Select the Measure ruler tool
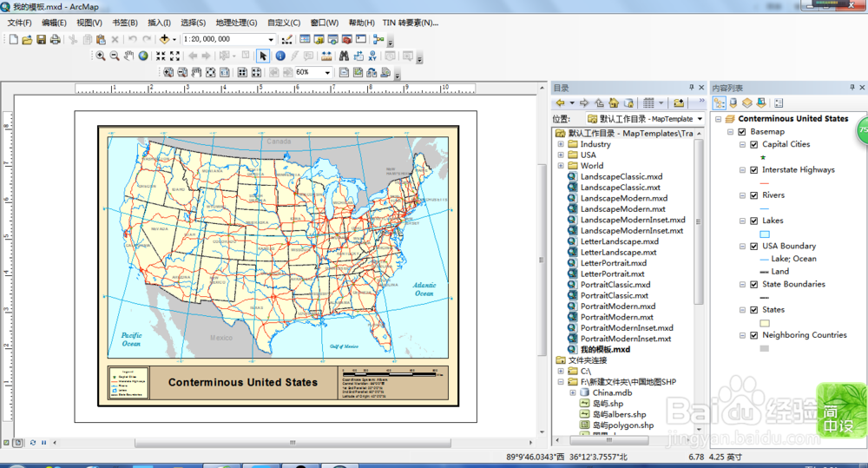This screenshot has height=468, width=868. [x=326, y=56]
